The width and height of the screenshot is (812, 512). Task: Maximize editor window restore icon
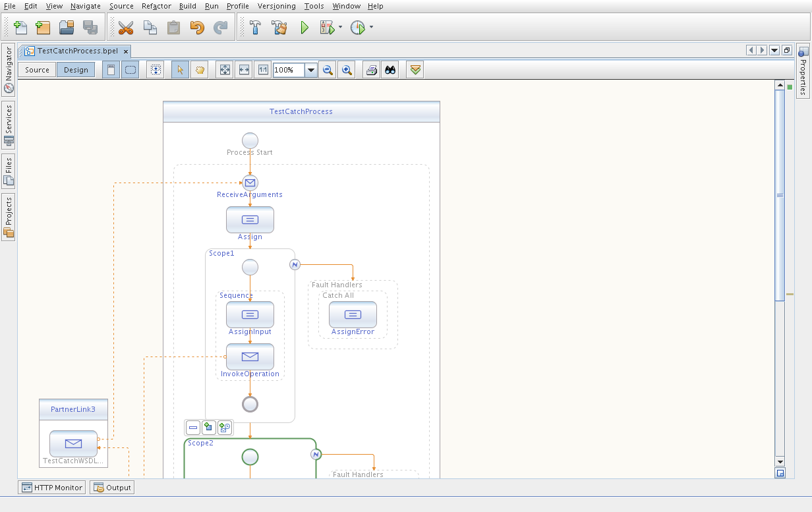(x=787, y=51)
